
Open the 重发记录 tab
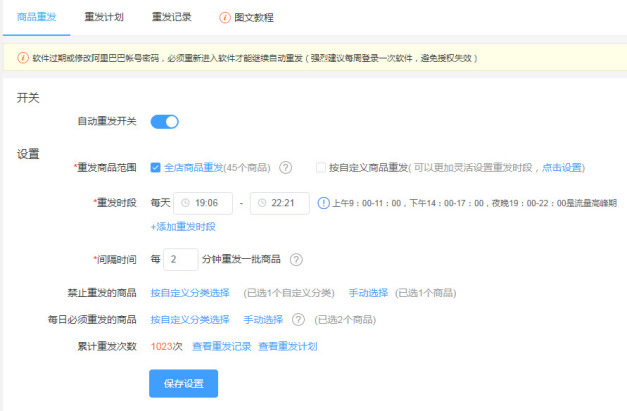[x=171, y=17]
